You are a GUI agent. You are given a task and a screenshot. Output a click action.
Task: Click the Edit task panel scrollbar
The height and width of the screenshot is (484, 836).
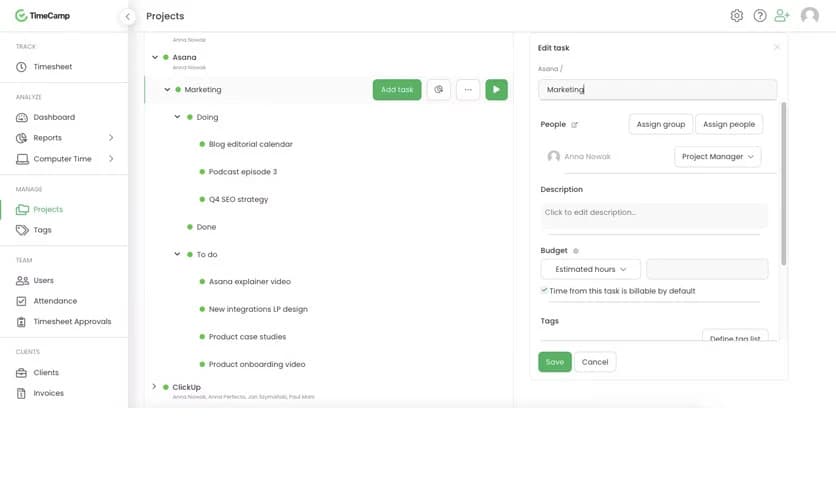[x=783, y=184]
